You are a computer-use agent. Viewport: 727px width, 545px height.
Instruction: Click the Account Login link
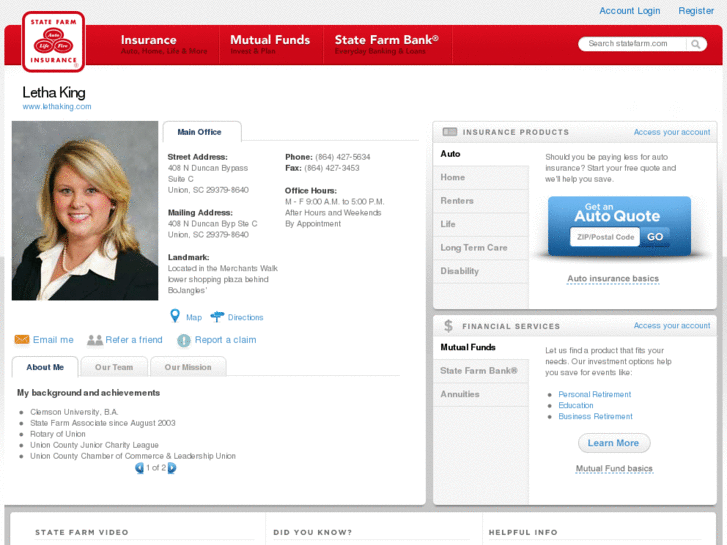630,11
